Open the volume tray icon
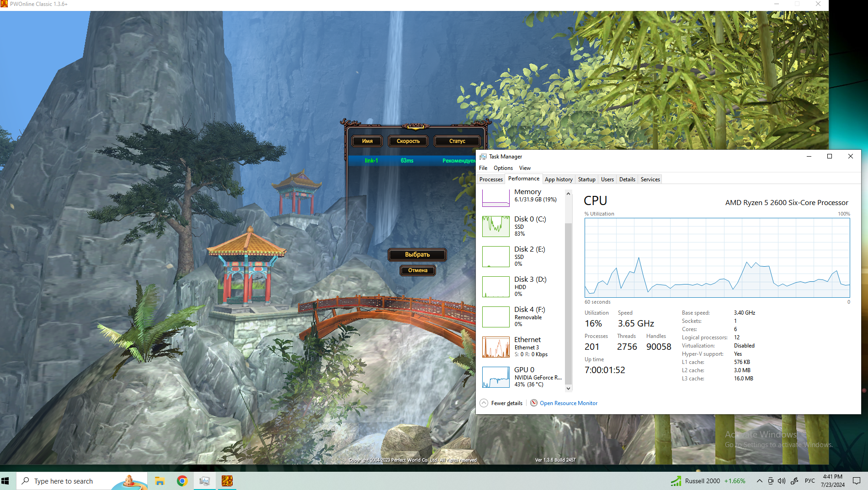868x490 pixels. pyautogui.click(x=782, y=481)
